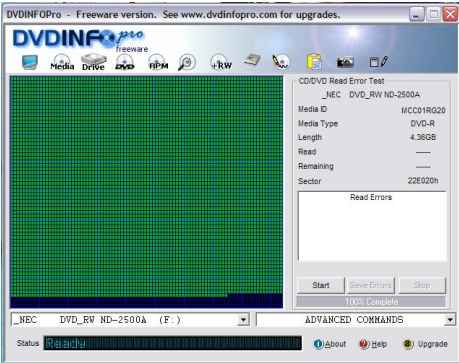
Task: Open the About link
Action: pyautogui.click(x=330, y=344)
